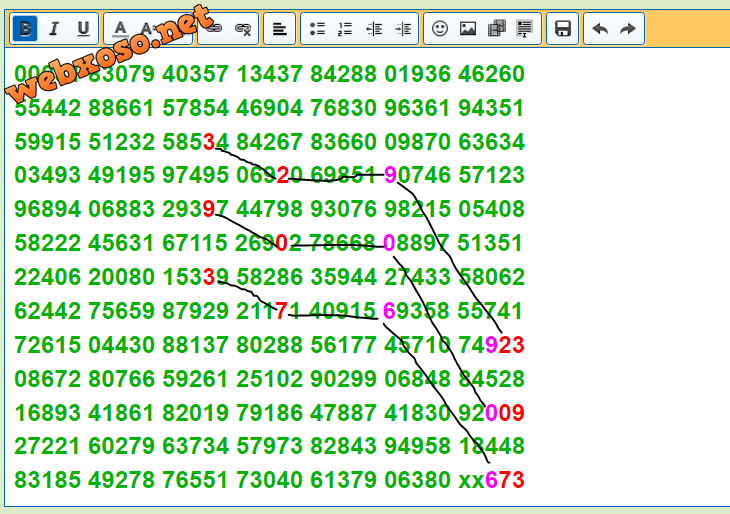
Task: Undo the last edit
Action: tap(600, 29)
